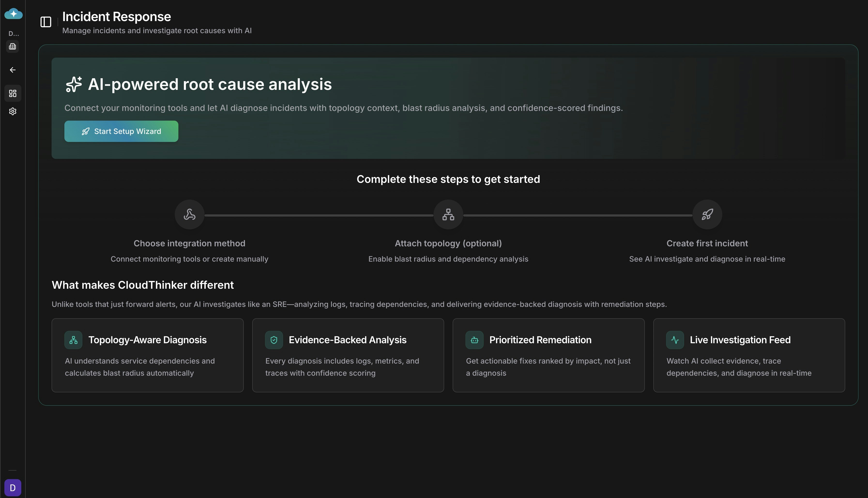
Task: Click the sparkle icon beside AI-powered root cause analysis
Action: 73,84
